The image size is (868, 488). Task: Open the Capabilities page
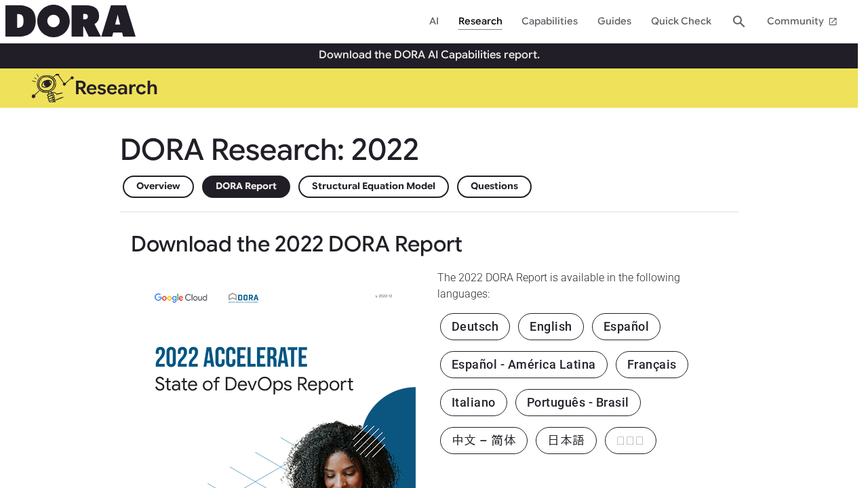tap(549, 20)
